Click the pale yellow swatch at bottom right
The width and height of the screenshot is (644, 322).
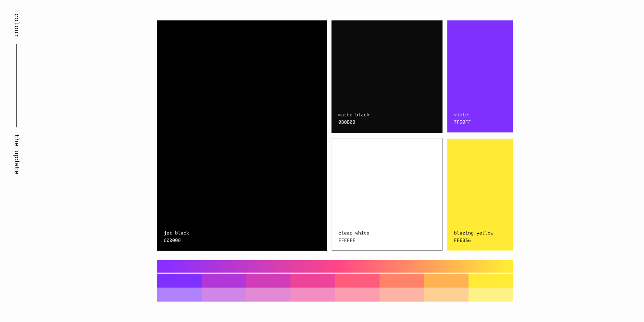coord(491,294)
